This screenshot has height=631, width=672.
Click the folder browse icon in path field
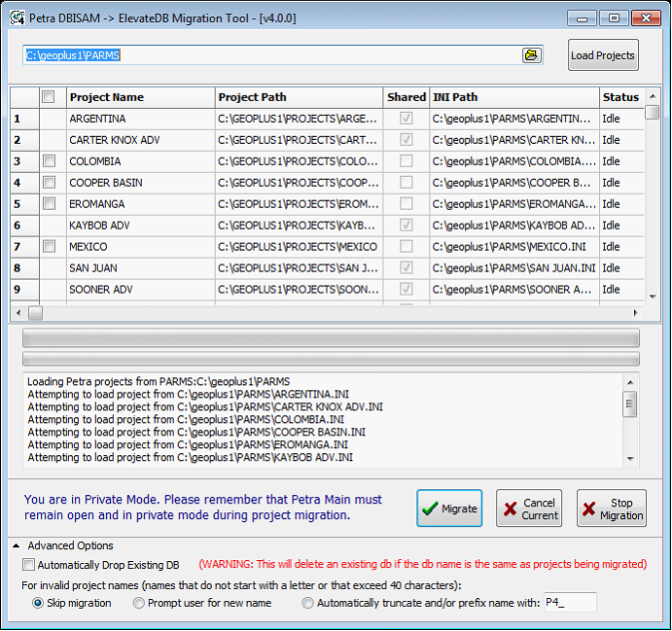531,55
